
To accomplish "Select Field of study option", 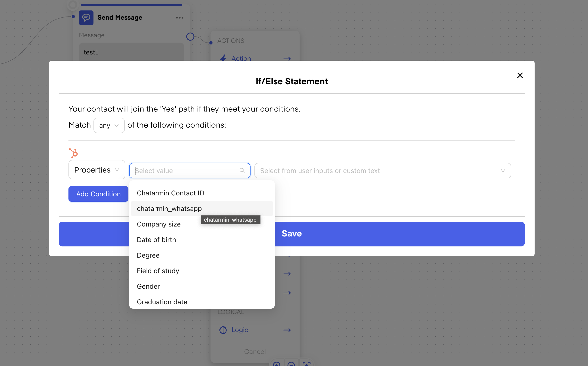I will pos(158,271).
